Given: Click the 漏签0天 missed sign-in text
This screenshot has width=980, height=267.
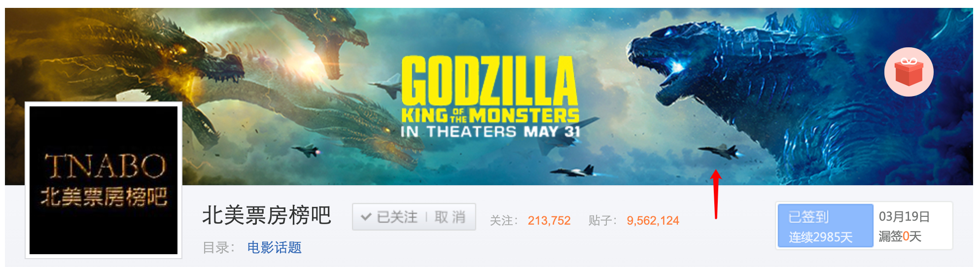Looking at the screenshot, I should [900, 236].
